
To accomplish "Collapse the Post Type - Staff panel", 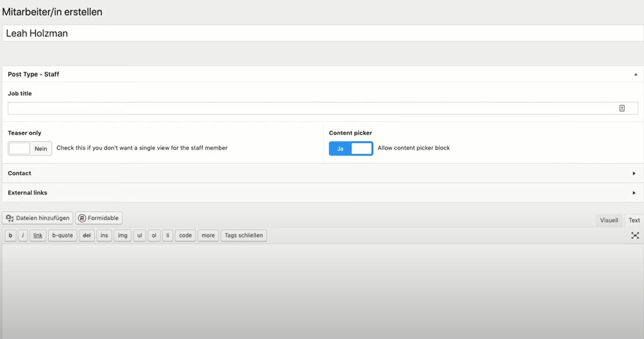I will tap(635, 74).
